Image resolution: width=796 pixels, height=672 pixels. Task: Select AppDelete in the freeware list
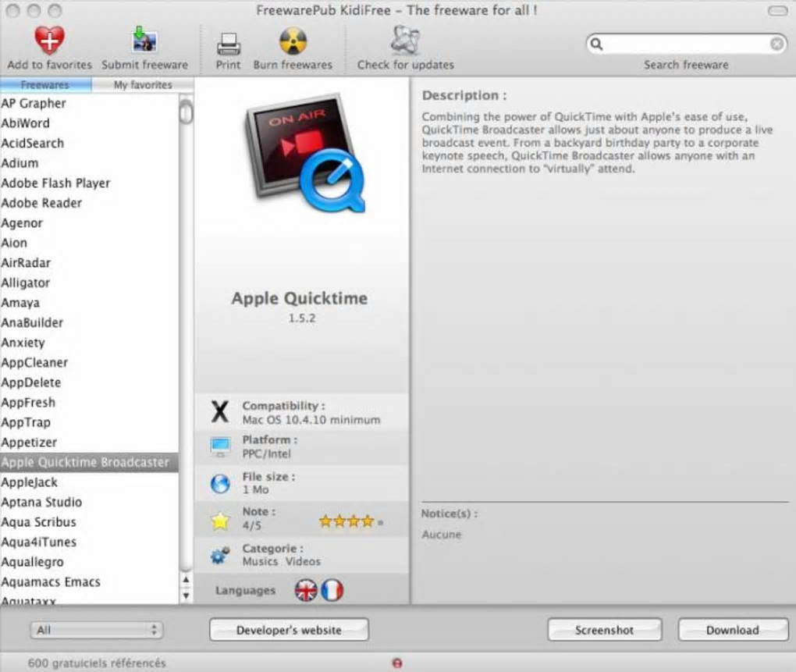coord(89,382)
